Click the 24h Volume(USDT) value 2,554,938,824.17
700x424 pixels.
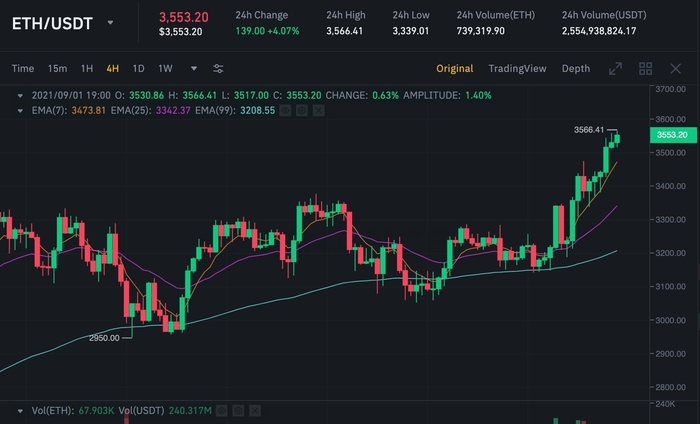[599, 31]
